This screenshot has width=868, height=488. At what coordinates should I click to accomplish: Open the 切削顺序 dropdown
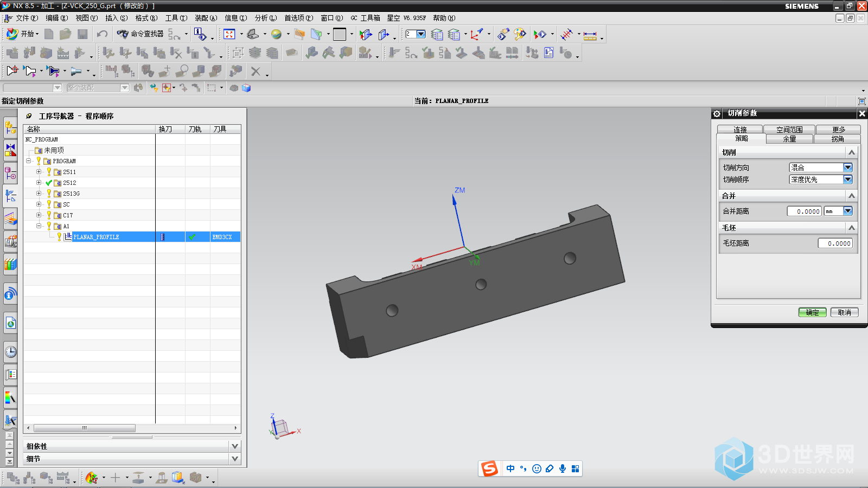pyautogui.click(x=847, y=179)
